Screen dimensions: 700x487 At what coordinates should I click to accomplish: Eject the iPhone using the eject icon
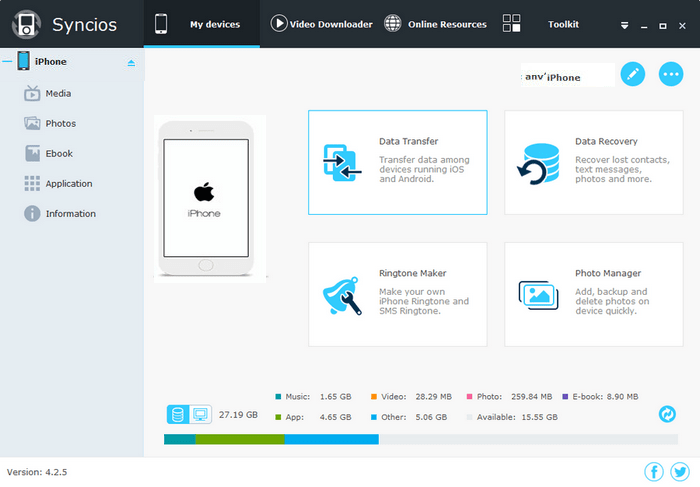131,63
